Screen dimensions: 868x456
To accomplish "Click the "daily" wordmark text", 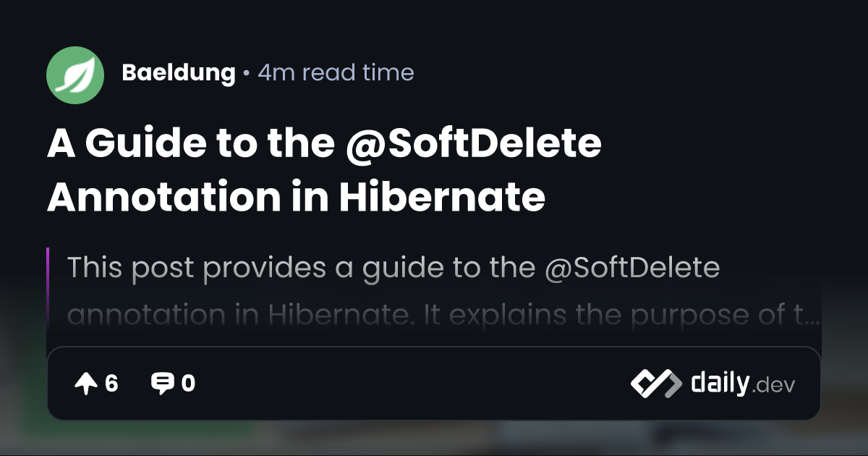I will pyautogui.click(x=719, y=383).
